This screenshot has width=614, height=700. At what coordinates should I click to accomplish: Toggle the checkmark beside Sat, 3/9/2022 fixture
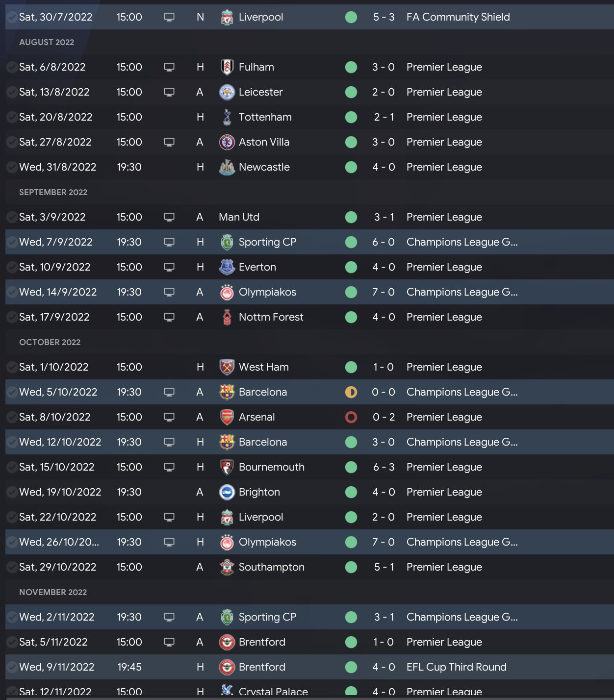(x=12, y=217)
